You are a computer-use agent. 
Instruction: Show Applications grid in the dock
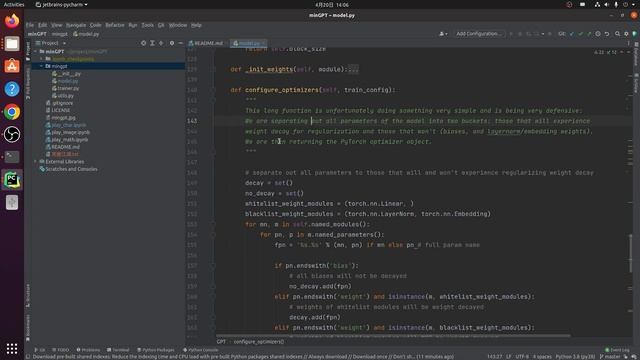click(x=12, y=348)
